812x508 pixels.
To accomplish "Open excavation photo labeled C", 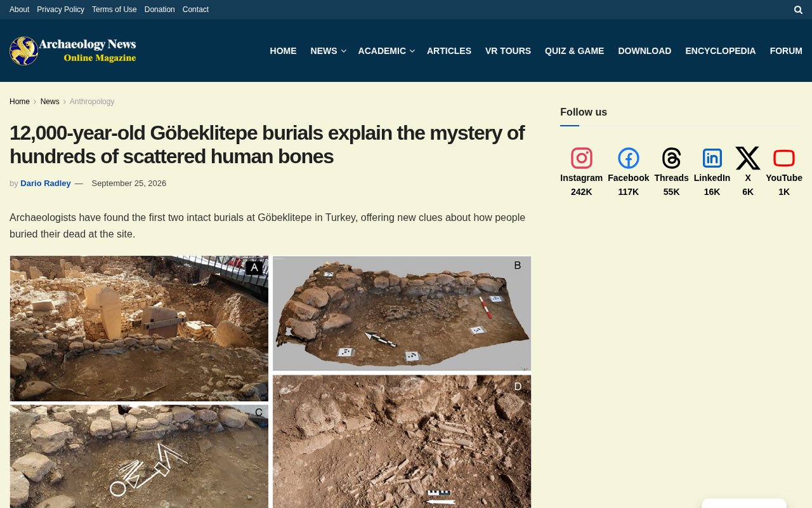I will tap(139, 457).
